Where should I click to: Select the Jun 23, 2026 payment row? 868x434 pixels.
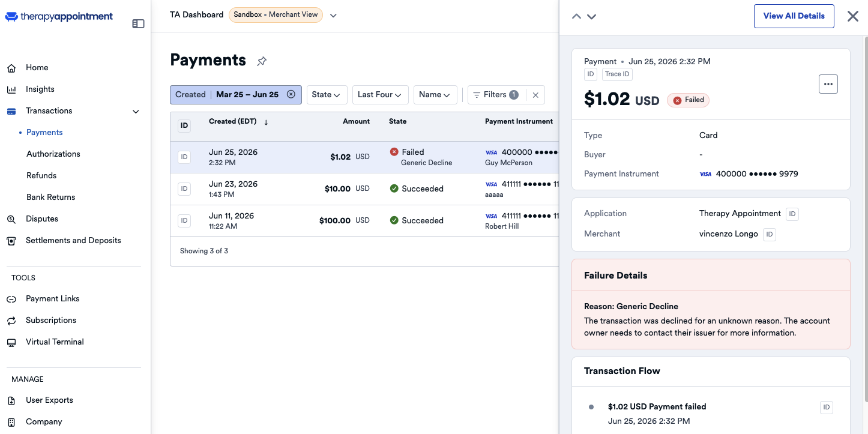[364, 189]
